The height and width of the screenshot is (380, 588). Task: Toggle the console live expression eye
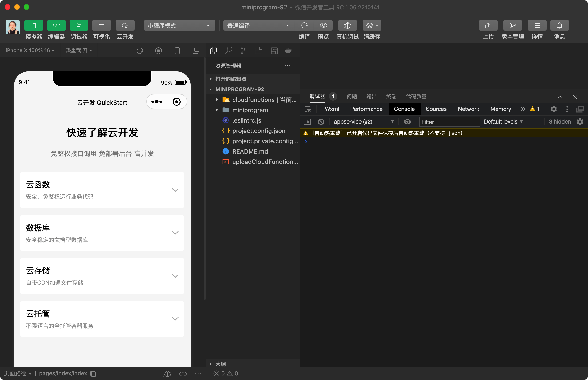(407, 122)
